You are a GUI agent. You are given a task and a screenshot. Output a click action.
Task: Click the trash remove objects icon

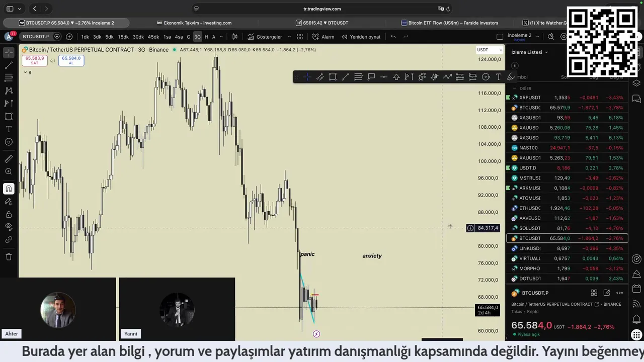(9, 257)
